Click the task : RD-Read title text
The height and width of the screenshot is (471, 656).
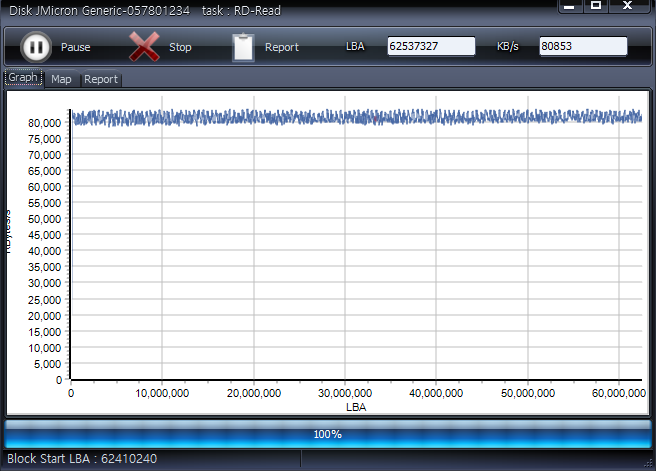(x=241, y=10)
